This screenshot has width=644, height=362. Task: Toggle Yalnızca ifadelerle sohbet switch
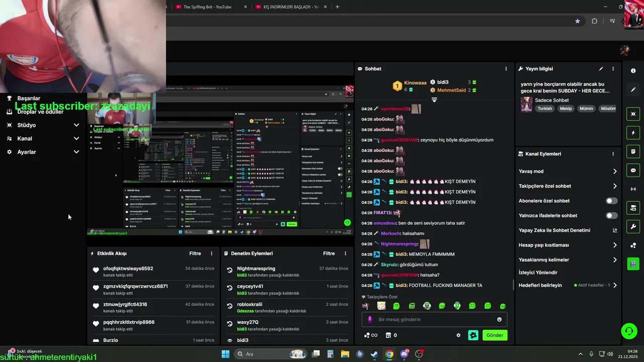pyautogui.click(x=611, y=216)
